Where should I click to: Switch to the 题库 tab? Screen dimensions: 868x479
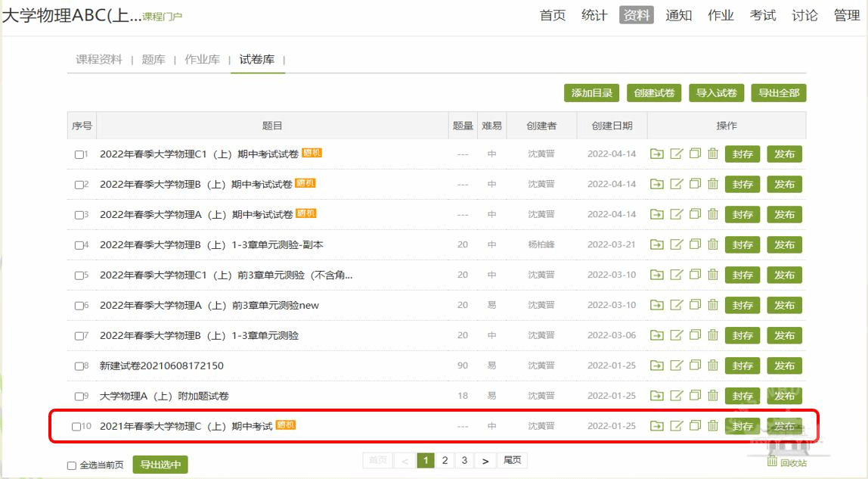(x=153, y=60)
